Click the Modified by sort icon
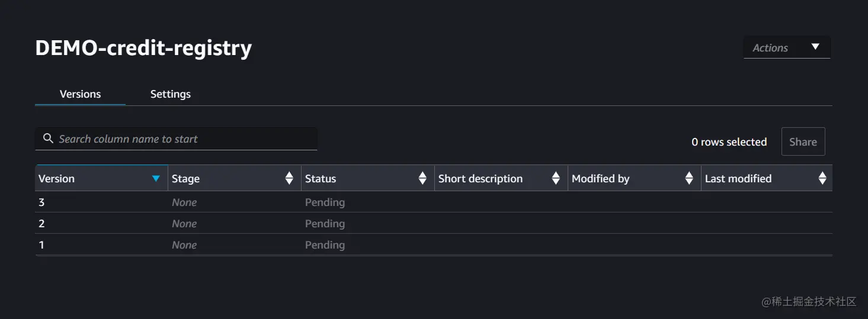Viewport: 868px width, 319px height. pos(689,179)
